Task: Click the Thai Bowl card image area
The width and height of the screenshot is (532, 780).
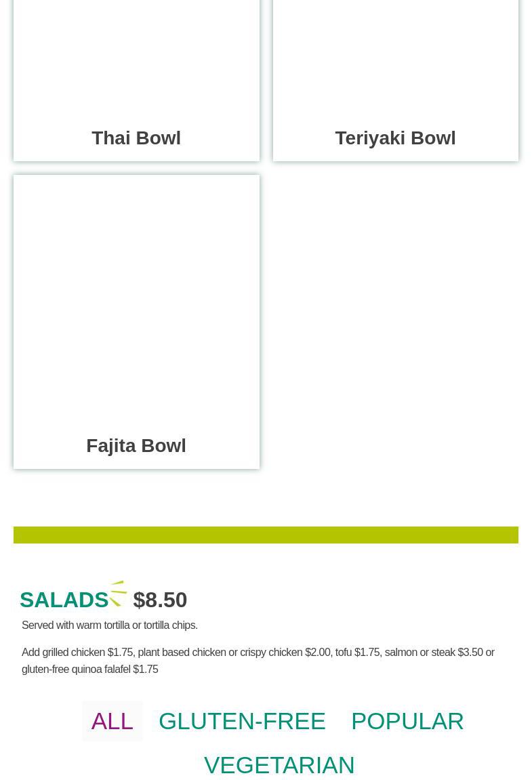Action: (136, 54)
